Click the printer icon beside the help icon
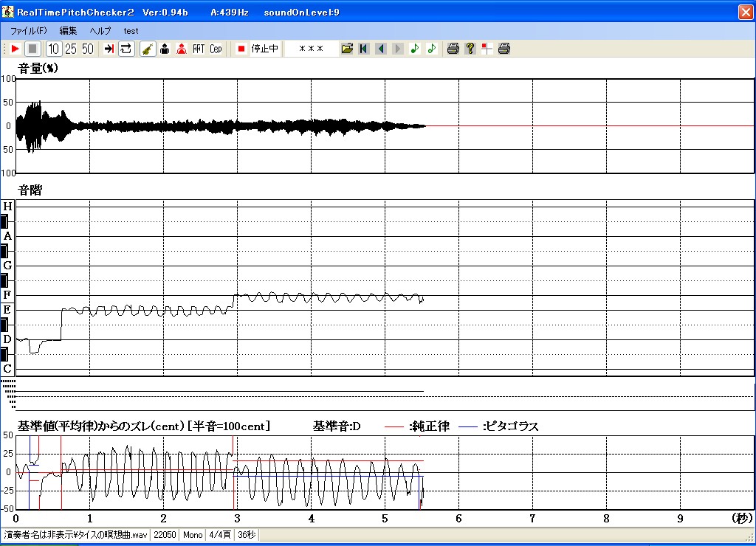This screenshot has width=756, height=546. click(x=453, y=49)
